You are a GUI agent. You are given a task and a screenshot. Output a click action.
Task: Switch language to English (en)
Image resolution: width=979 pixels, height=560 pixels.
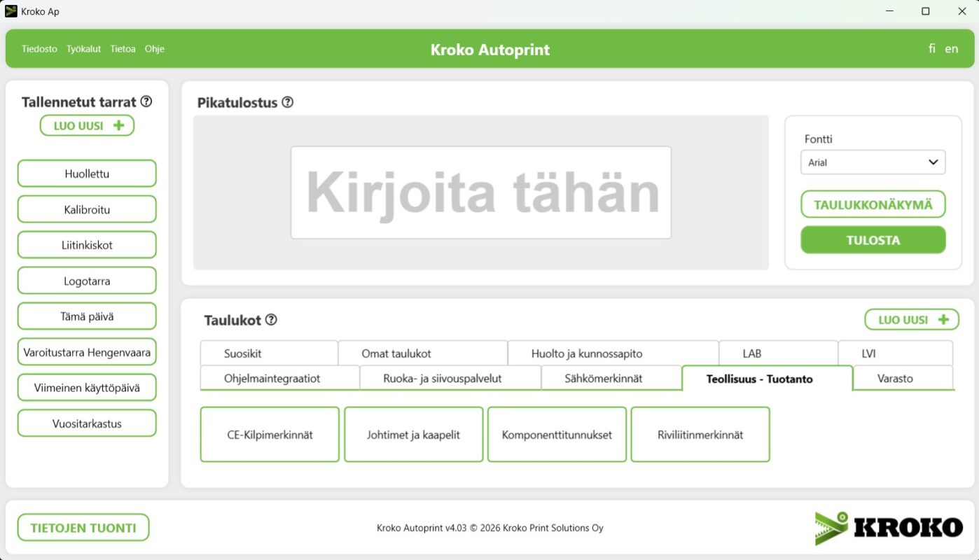951,49
